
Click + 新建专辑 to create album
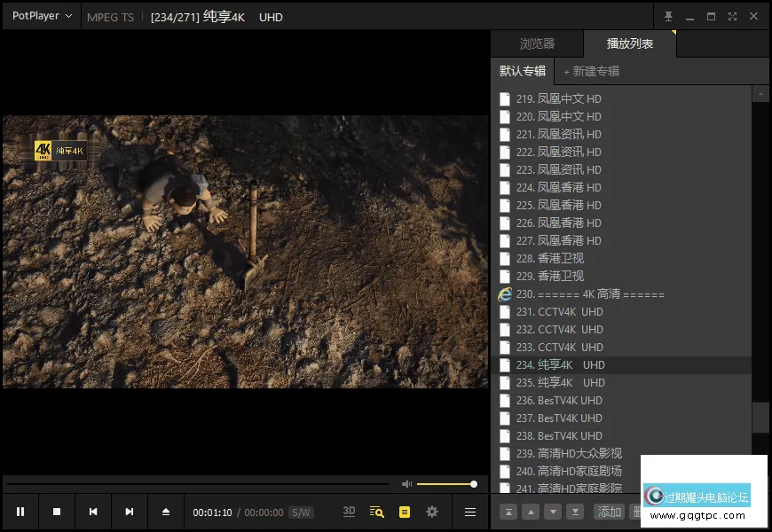coord(591,71)
